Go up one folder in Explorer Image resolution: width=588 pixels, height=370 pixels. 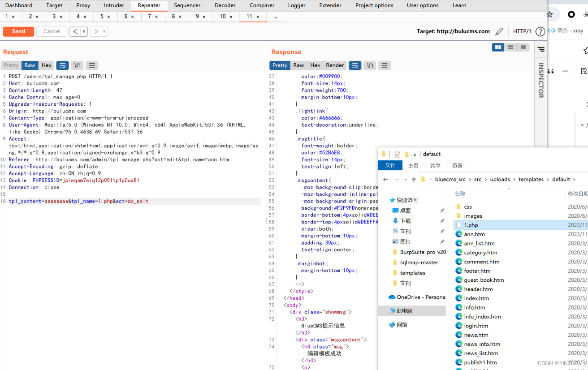pos(414,179)
